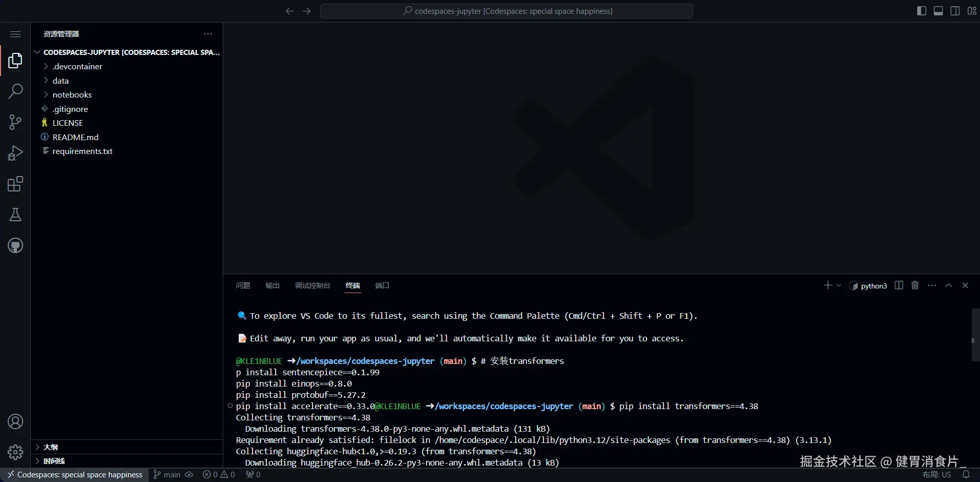Switch to the 问题 tab
Viewport: 980px width, 482px height.
243,285
